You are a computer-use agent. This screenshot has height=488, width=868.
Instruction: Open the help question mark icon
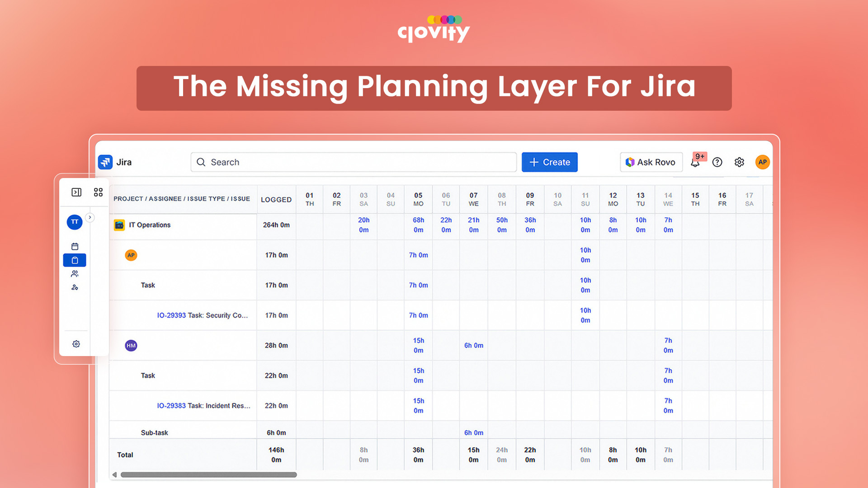coord(717,162)
